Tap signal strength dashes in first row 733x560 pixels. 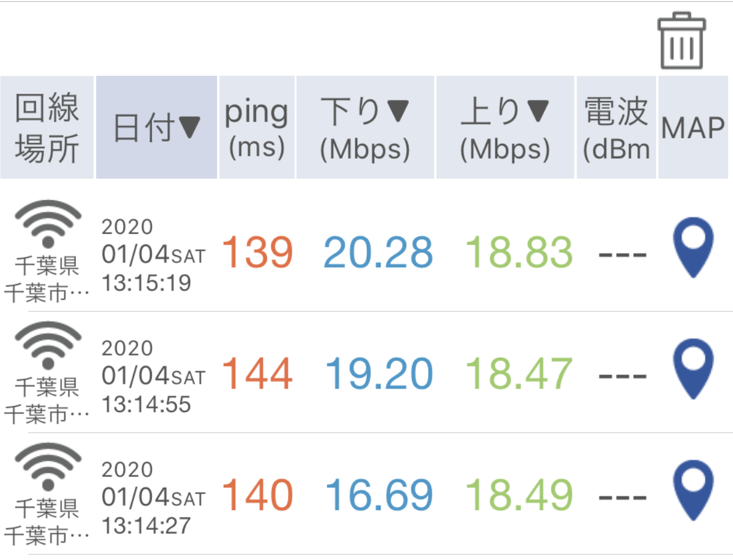[x=622, y=254]
